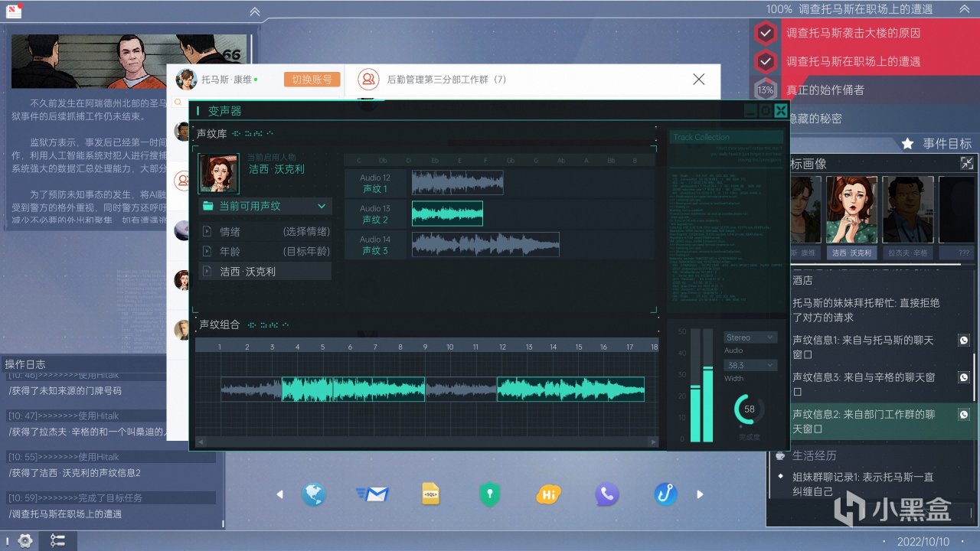Click the 操作日志 panel title
980x551 pixels.
point(25,364)
